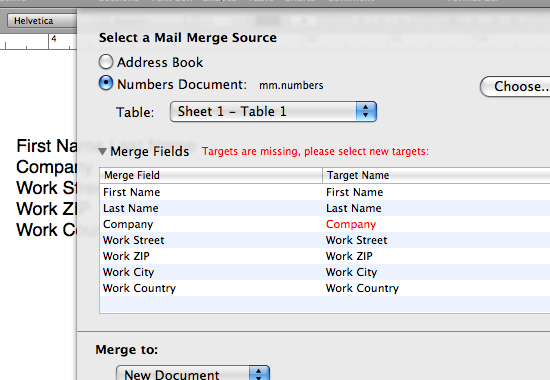This screenshot has width=550, height=380.
Task: Click the Merge Field column header
Action: (211, 175)
